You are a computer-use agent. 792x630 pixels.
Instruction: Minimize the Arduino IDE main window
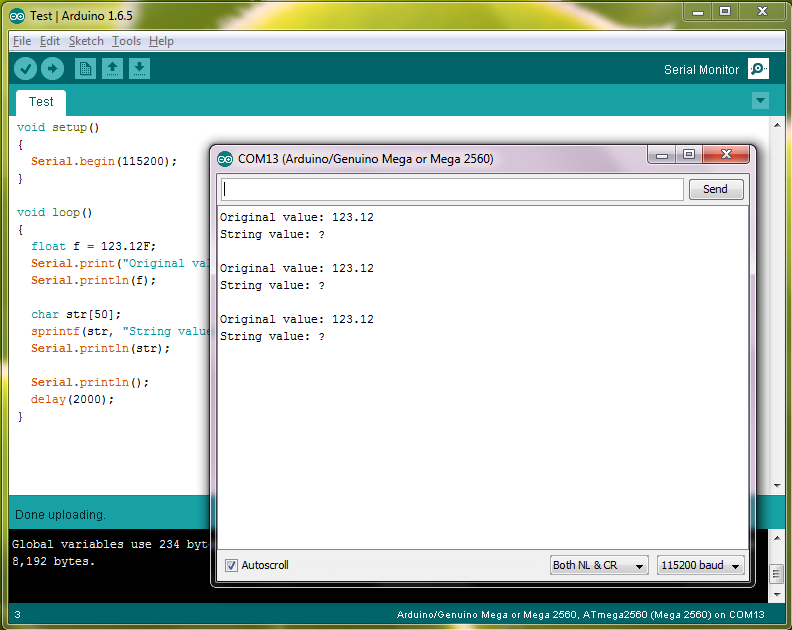pos(698,12)
